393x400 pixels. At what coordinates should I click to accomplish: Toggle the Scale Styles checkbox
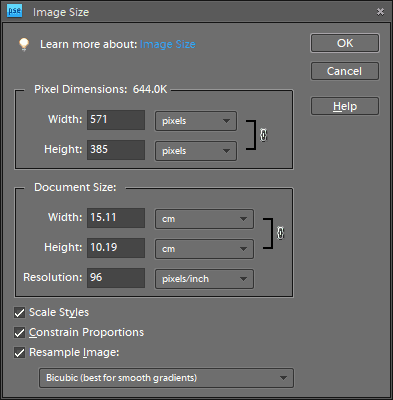(x=19, y=313)
